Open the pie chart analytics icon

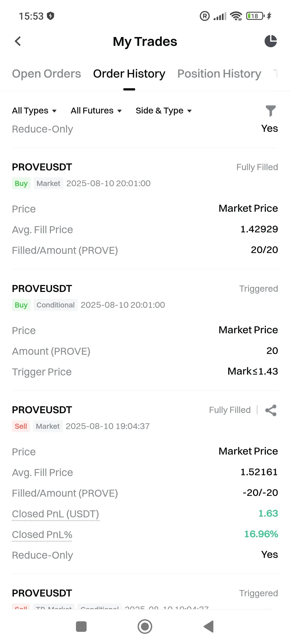pyautogui.click(x=271, y=41)
